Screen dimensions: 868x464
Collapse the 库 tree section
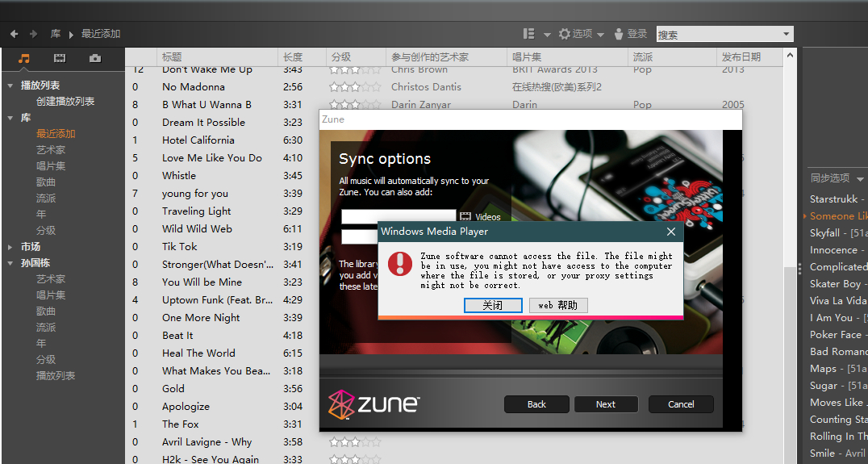(x=10, y=118)
